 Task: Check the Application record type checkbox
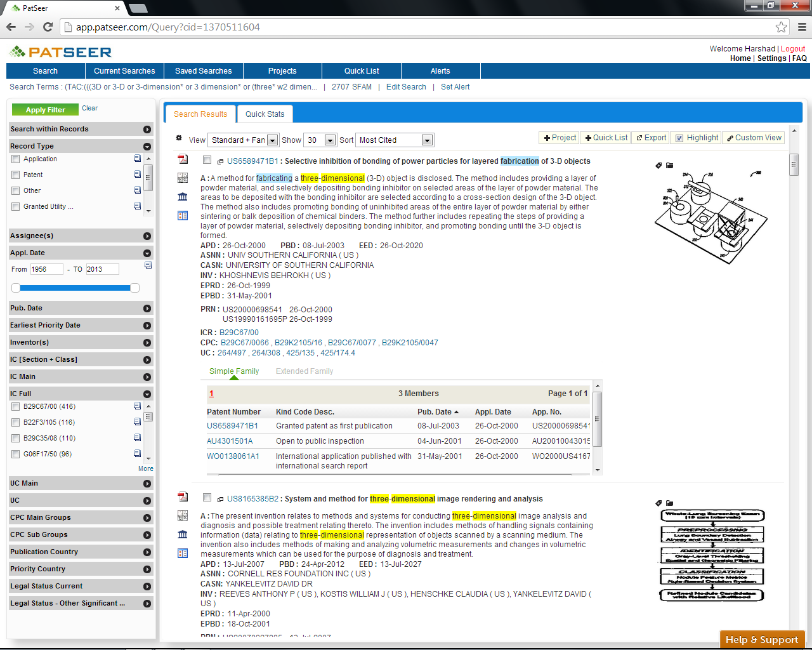point(16,159)
